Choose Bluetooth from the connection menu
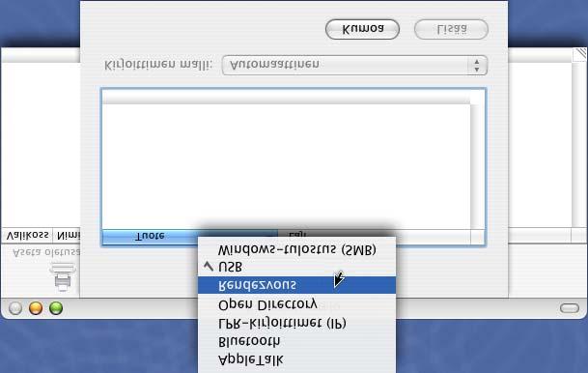 pos(296,341)
